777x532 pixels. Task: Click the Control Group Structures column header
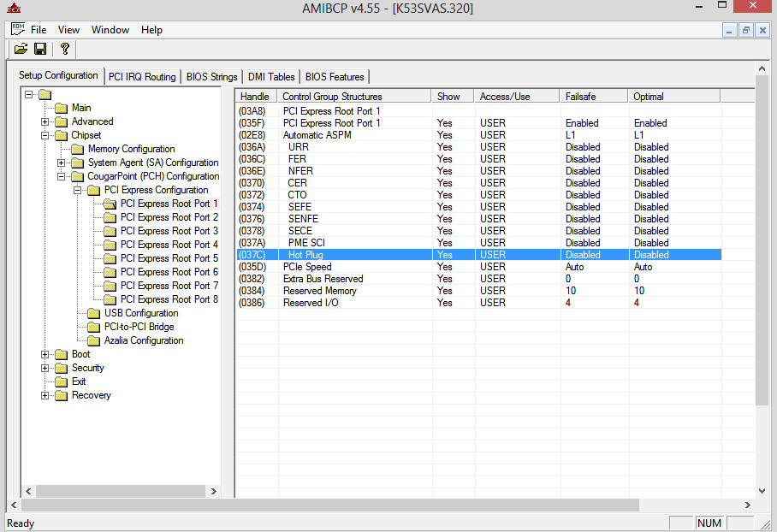pos(354,96)
